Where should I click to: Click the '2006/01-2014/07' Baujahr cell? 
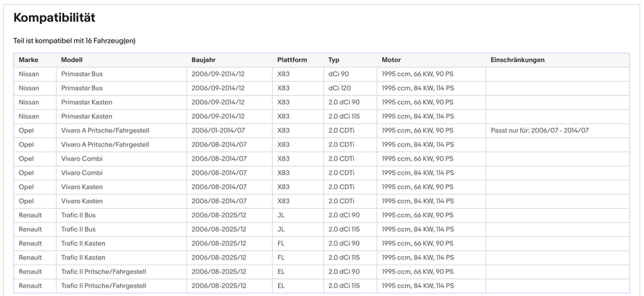tap(219, 131)
